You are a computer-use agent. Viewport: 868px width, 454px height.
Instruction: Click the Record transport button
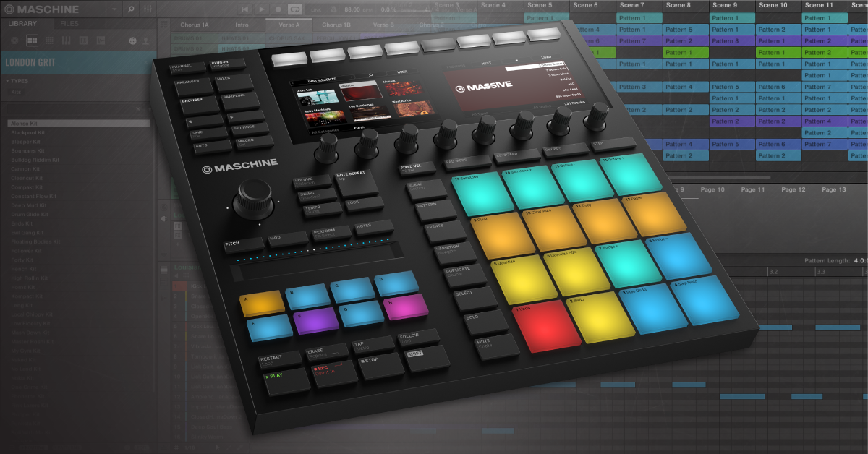(x=278, y=9)
